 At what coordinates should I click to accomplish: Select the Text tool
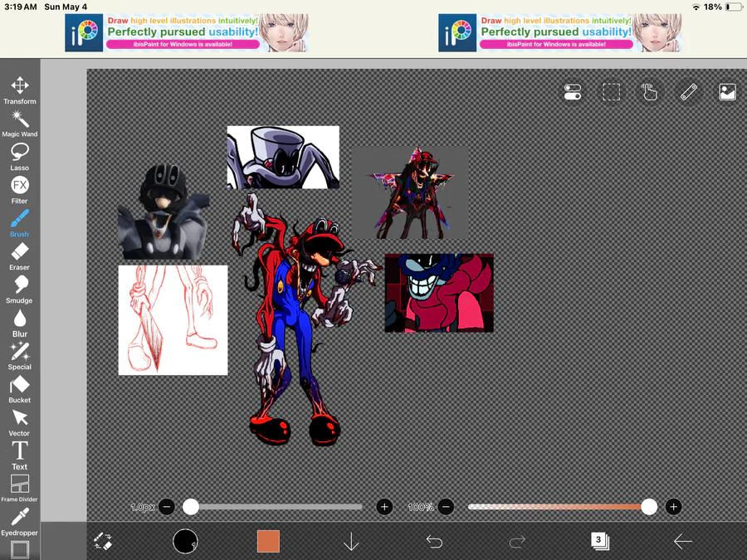click(x=20, y=455)
